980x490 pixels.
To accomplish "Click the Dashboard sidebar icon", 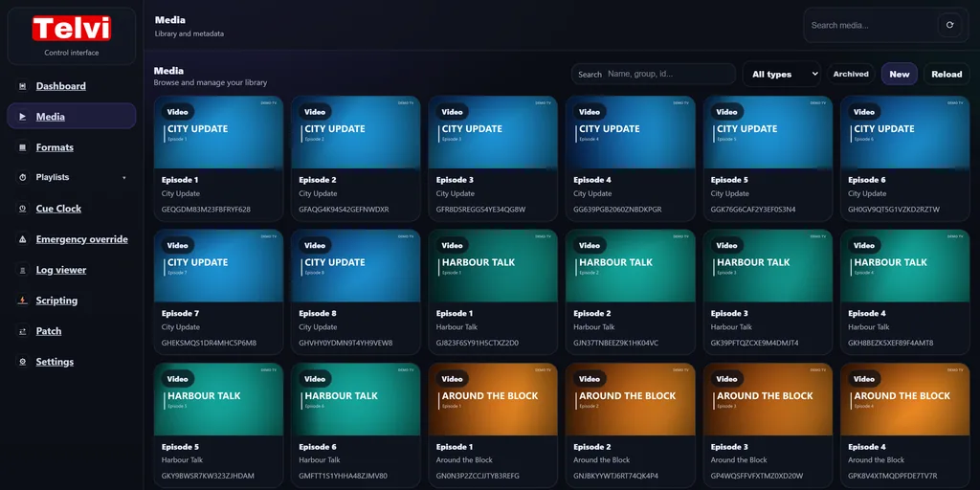I will click(23, 86).
